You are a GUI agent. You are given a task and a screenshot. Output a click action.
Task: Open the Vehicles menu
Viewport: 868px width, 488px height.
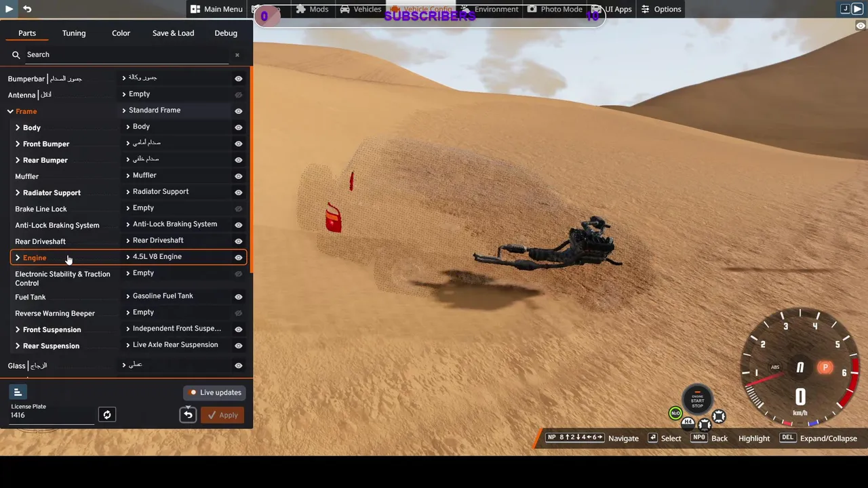coord(361,9)
